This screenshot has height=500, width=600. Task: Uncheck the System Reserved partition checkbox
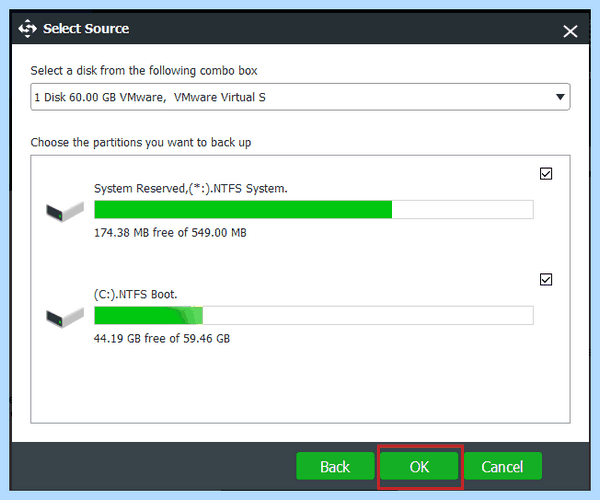pyautogui.click(x=546, y=174)
